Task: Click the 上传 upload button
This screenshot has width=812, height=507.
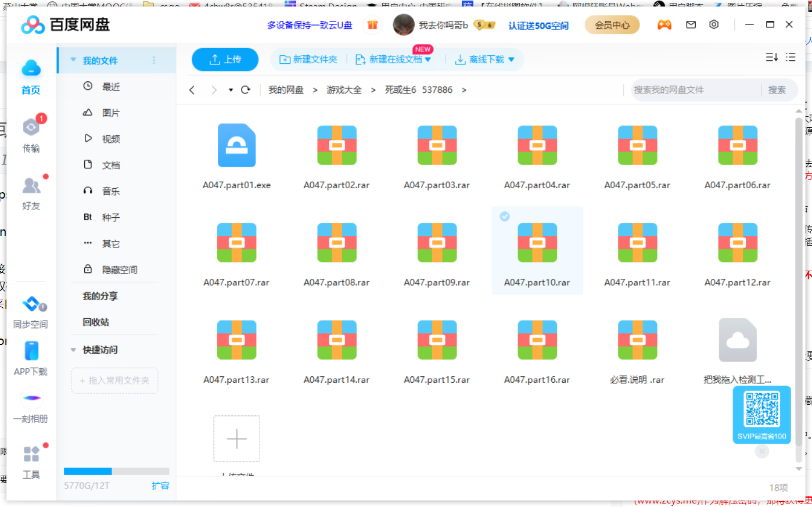Action: (x=225, y=59)
